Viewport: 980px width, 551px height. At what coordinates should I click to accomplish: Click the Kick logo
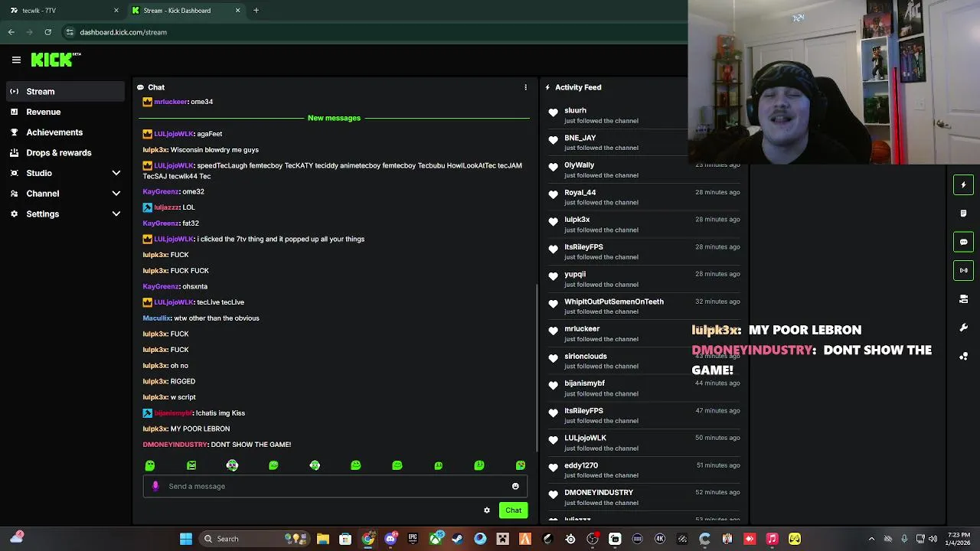tap(55, 60)
